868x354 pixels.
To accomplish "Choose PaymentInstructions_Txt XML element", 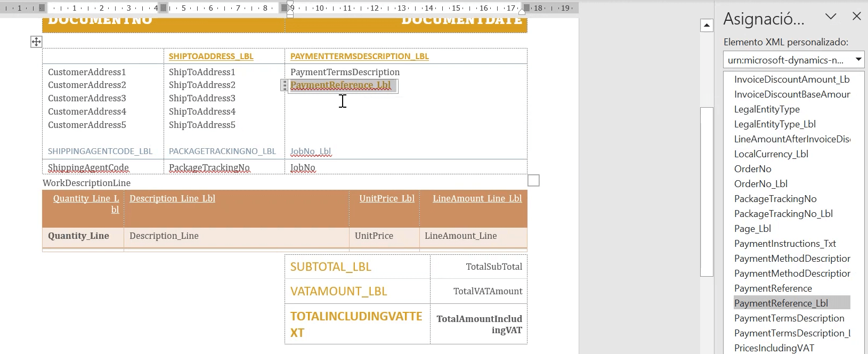I will click(x=784, y=244).
